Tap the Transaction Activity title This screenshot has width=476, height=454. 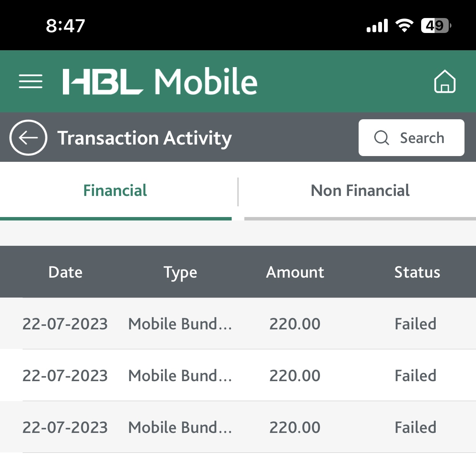[x=145, y=138]
